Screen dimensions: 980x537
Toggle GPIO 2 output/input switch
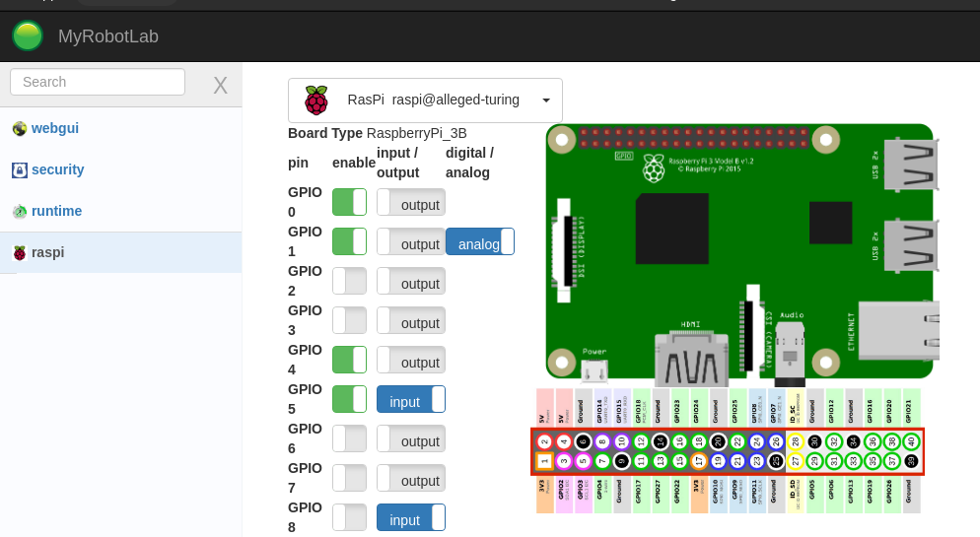point(411,281)
